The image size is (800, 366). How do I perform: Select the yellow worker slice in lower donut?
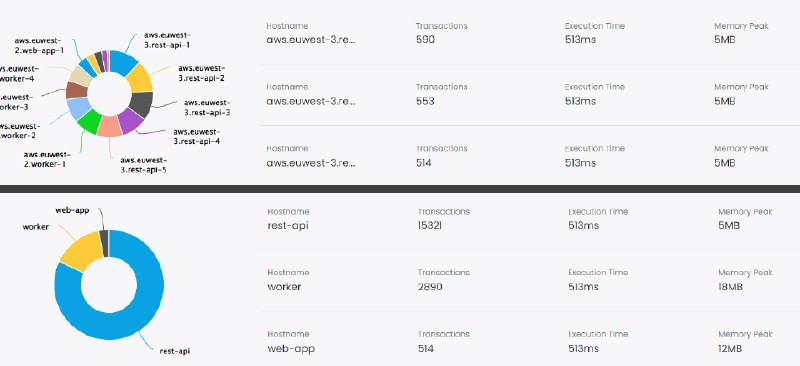pos(82,249)
